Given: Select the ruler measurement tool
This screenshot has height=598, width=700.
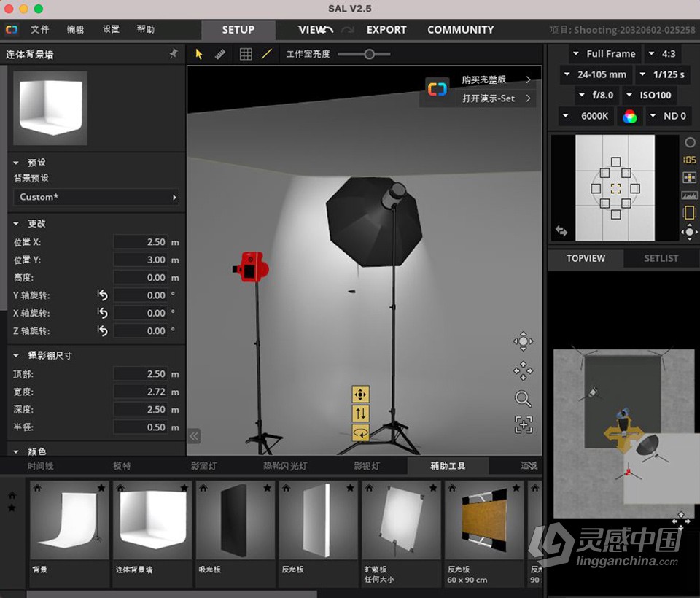Looking at the screenshot, I should pos(220,53).
